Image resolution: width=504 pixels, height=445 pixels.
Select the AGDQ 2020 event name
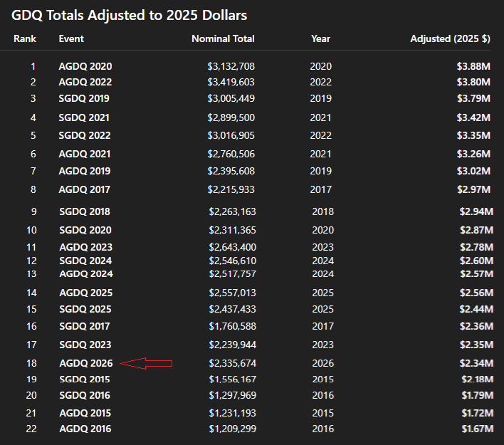click(85, 66)
